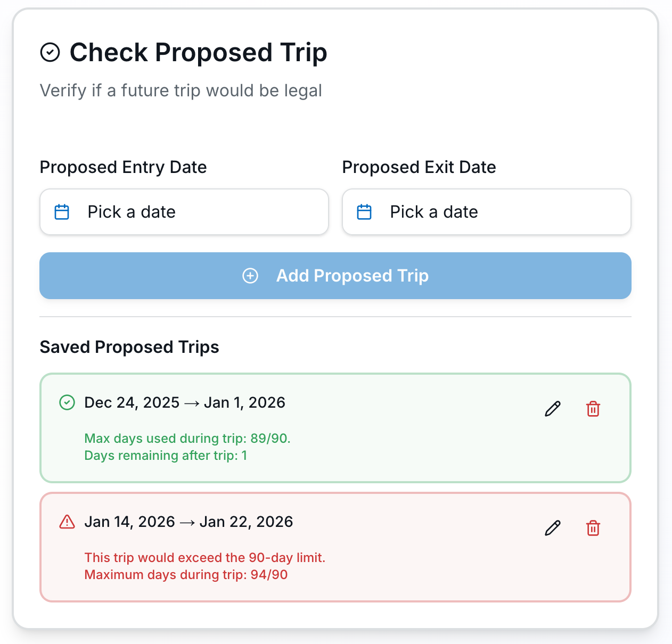Click the calendar icon in Proposed Entry Date
672x644 pixels.
[x=62, y=211]
